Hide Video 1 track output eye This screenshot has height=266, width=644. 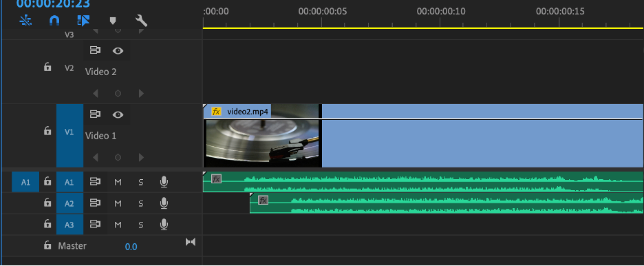pyautogui.click(x=118, y=114)
